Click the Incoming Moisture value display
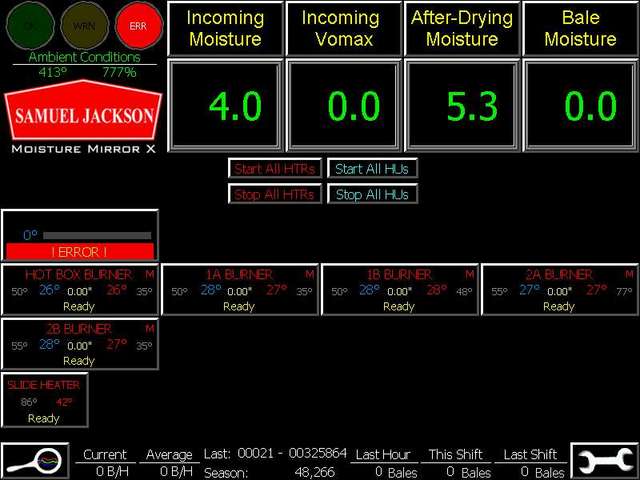 click(x=224, y=106)
